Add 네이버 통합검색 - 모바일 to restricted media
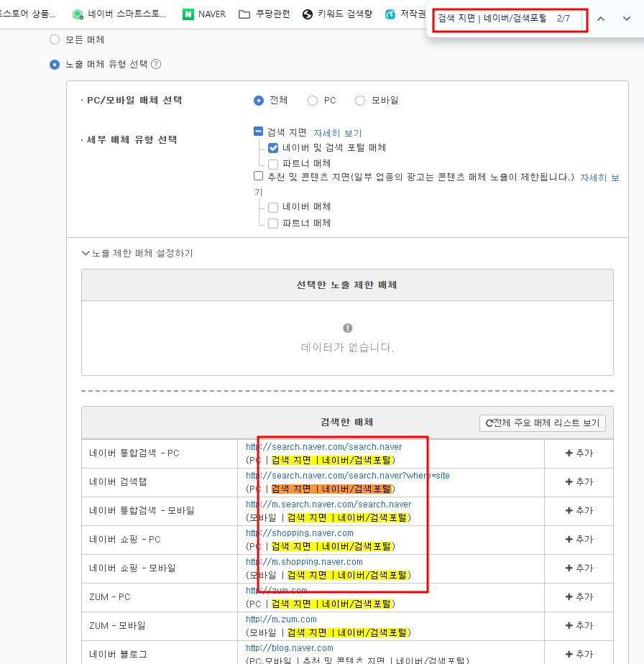The height and width of the screenshot is (664, 644). pos(579,511)
